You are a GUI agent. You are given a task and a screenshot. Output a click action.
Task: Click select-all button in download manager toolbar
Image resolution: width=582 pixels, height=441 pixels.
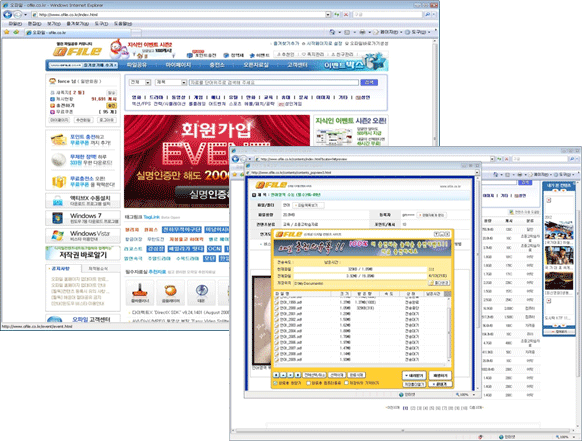(x=314, y=375)
